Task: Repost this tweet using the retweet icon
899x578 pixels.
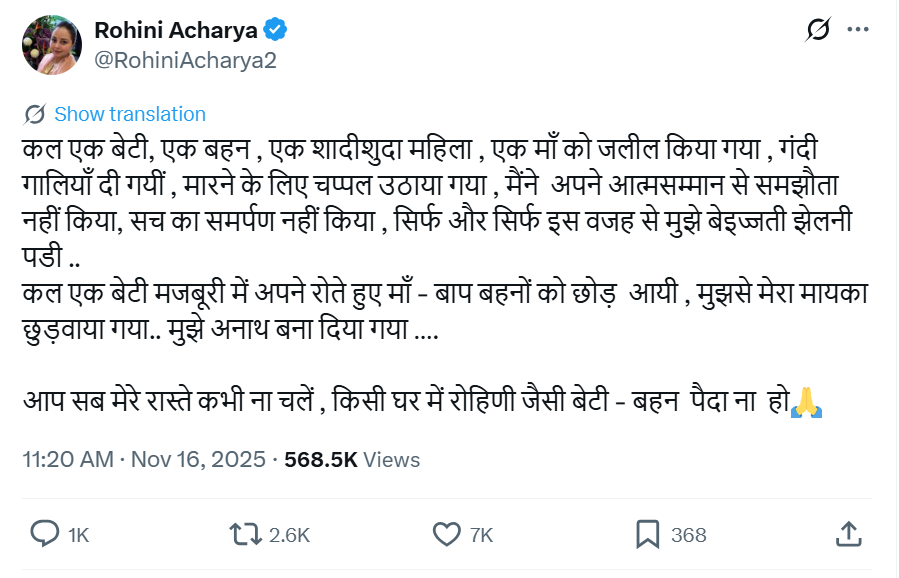Action: (246, 533)
